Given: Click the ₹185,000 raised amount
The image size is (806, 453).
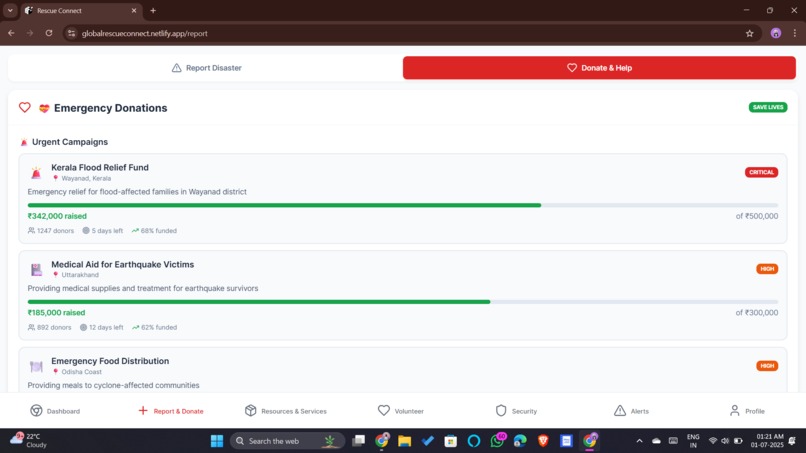Looking at the screenshot, I should [x=57, y=313].
